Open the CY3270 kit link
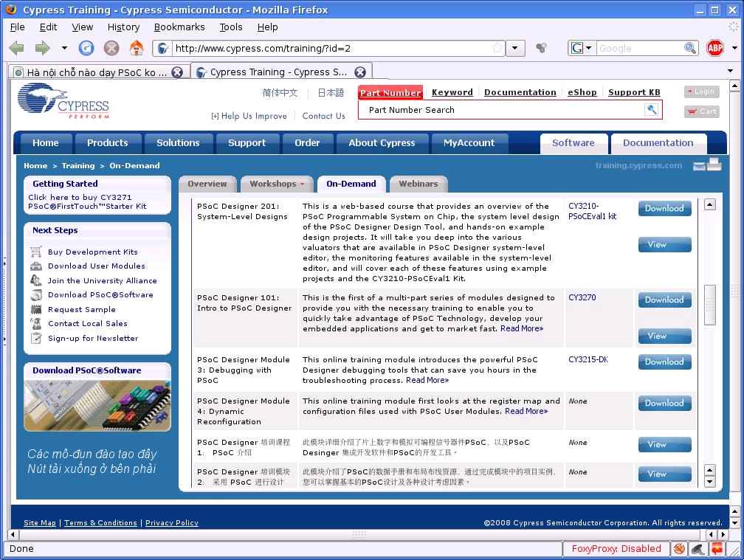The width and height of the screenshot is (744, 560). tap(582, 297)
